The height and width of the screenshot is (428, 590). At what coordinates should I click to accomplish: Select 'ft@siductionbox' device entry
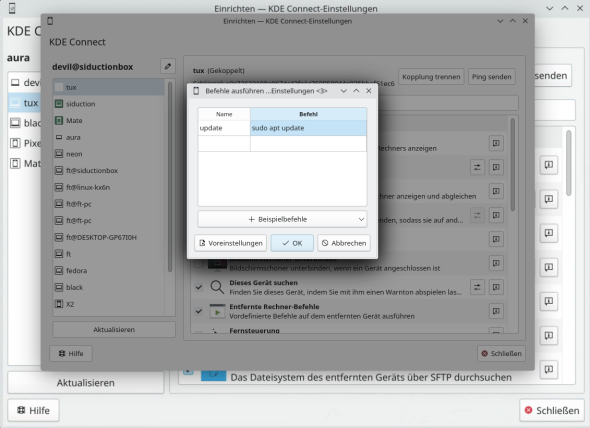pos(109,171)
